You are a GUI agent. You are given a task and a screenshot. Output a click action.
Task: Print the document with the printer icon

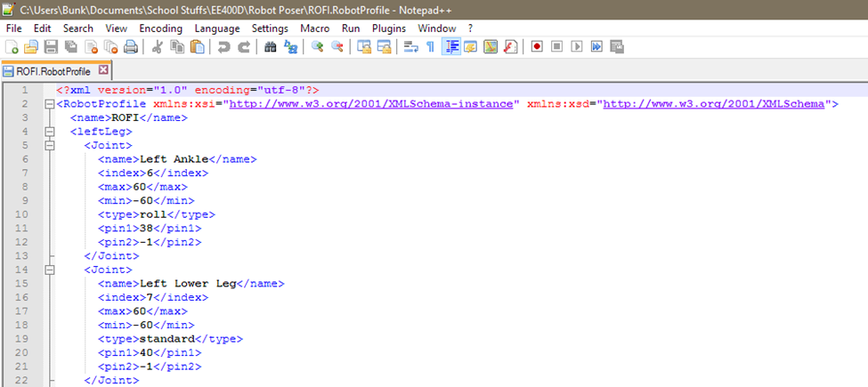click(131, 47)
